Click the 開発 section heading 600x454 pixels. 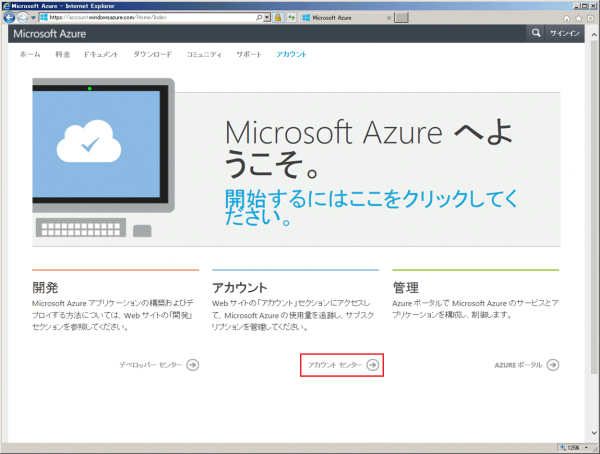[45, 287]
